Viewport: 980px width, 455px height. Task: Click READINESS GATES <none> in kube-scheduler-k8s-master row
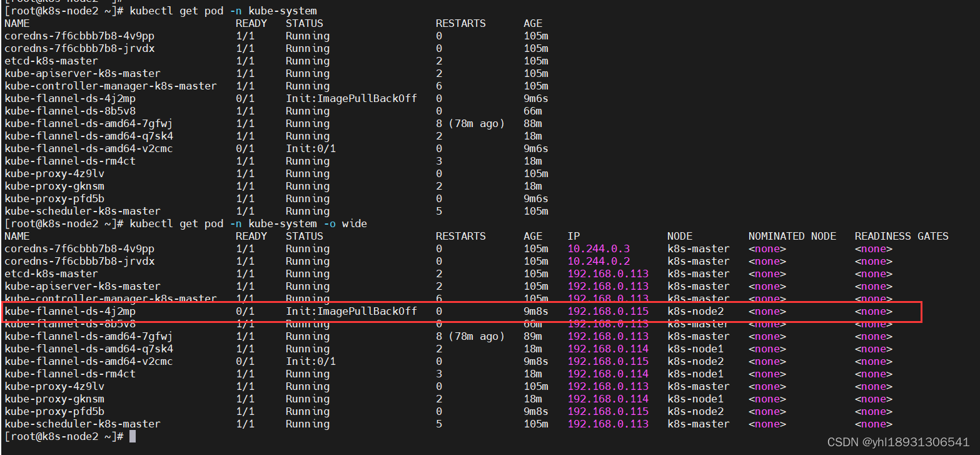[x=874, y=424]
